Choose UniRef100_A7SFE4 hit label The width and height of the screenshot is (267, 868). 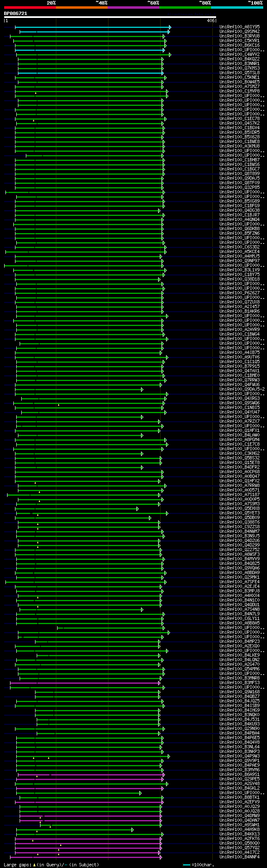(x=239, y=582)
